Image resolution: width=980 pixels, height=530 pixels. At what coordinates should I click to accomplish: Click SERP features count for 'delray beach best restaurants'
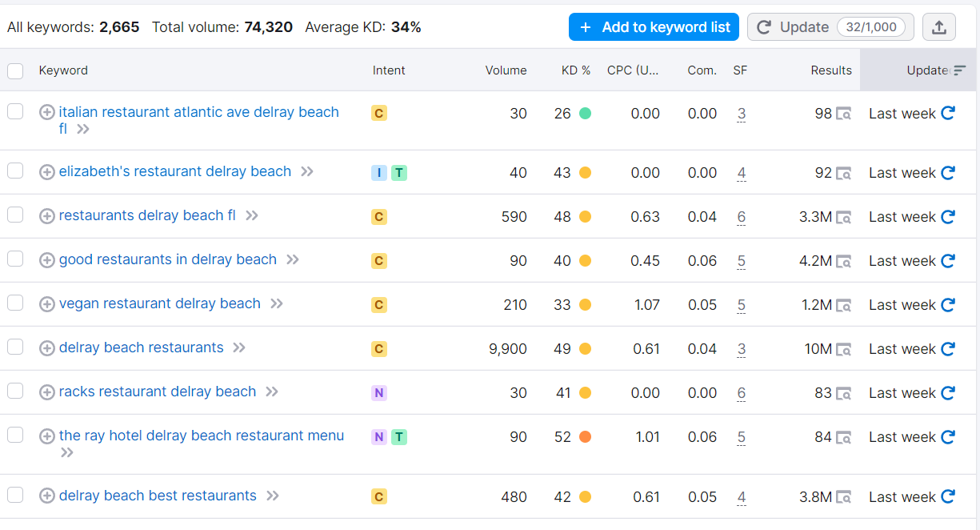742,497
